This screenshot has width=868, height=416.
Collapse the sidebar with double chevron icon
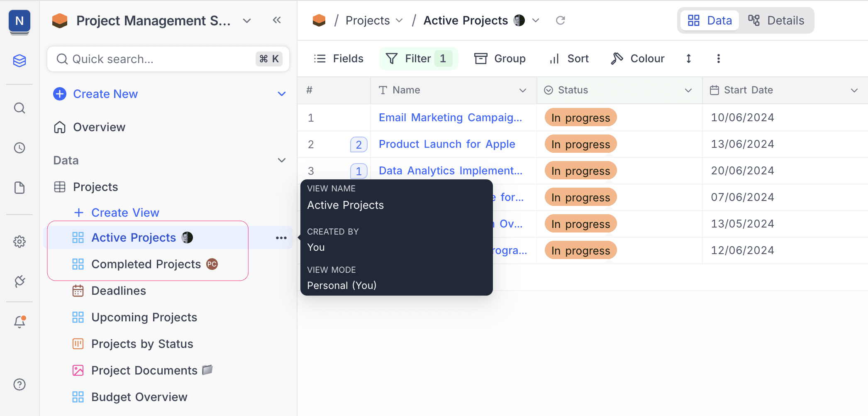click(x=277, y=20)
